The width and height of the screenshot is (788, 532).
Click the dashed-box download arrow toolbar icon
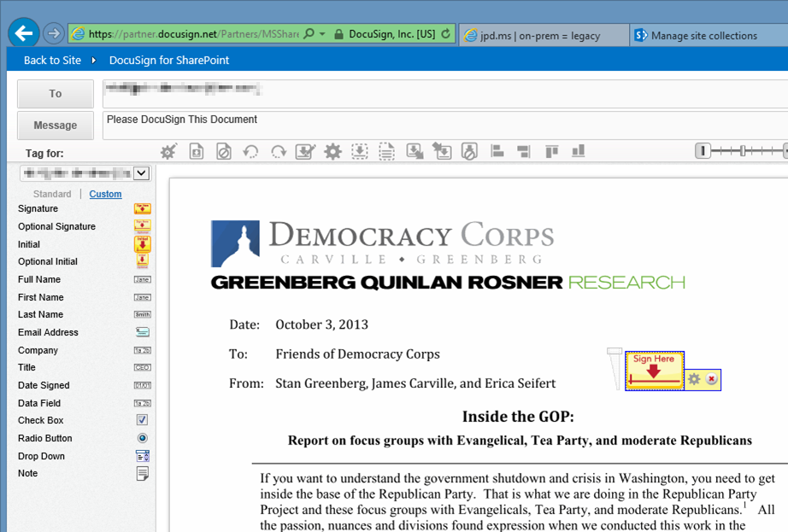click(359, 151)
